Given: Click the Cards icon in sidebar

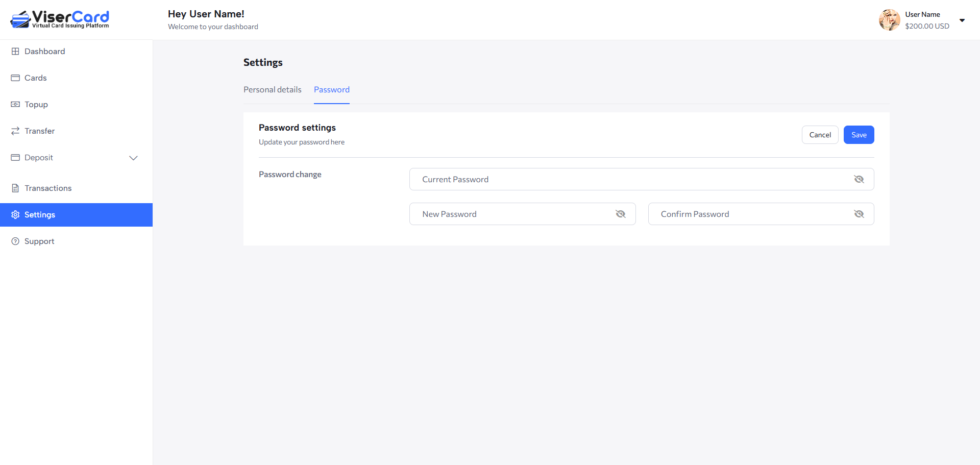Looking at the screenshot, I should click(x=15, y=78).
